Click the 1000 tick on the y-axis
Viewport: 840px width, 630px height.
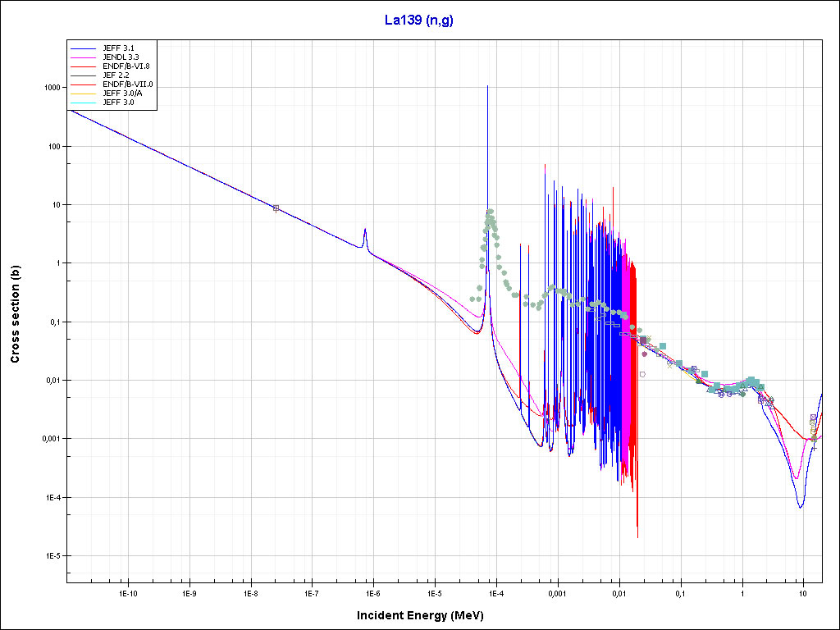pyautogui.click(x=51, y=88)
